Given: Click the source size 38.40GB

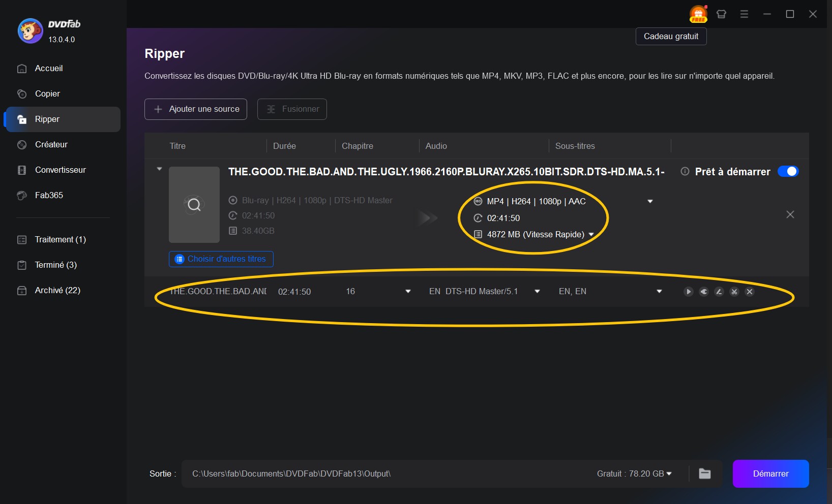Looking at the screenshot, I should click(258, 231).
